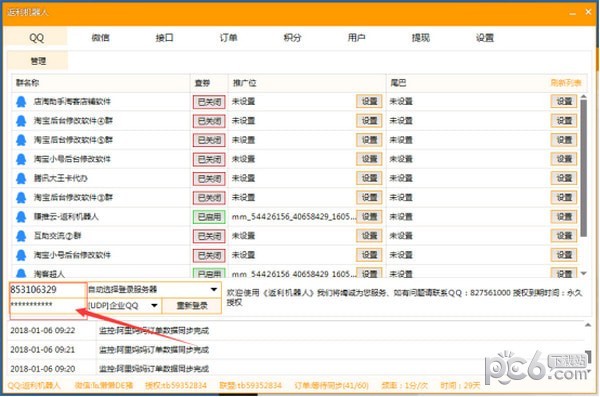Click the 刷新列表 link
This screenshot has height=397, width=600.
[x=566, y=83]
